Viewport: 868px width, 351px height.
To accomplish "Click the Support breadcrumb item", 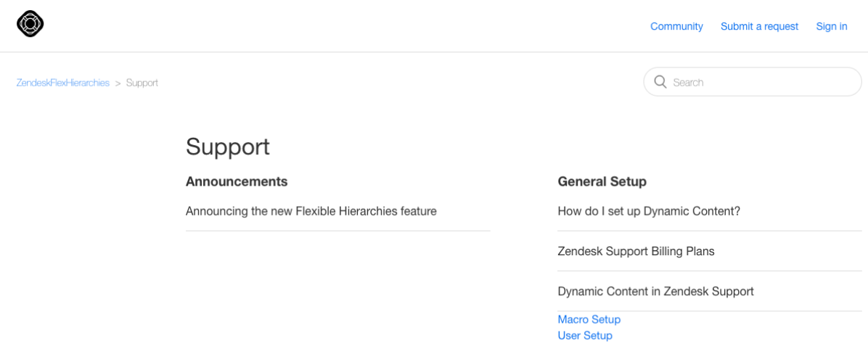I will click(142, 83).
